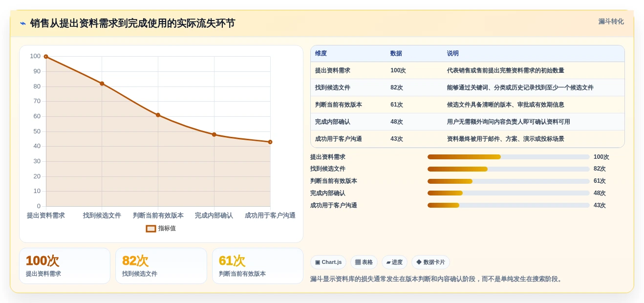Click description 能够通过关键词、分类或历史记录找到至少一个候选文件
644x303 pixels.
(520, 87)
